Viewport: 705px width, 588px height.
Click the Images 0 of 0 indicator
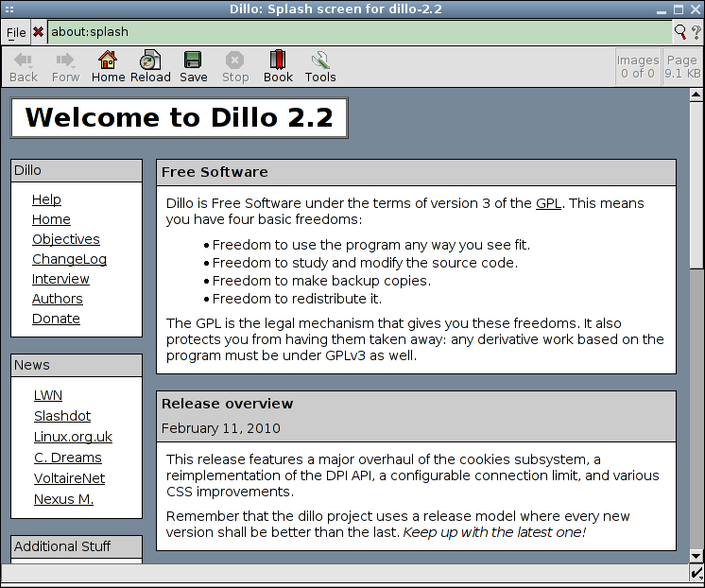point(638,66)
